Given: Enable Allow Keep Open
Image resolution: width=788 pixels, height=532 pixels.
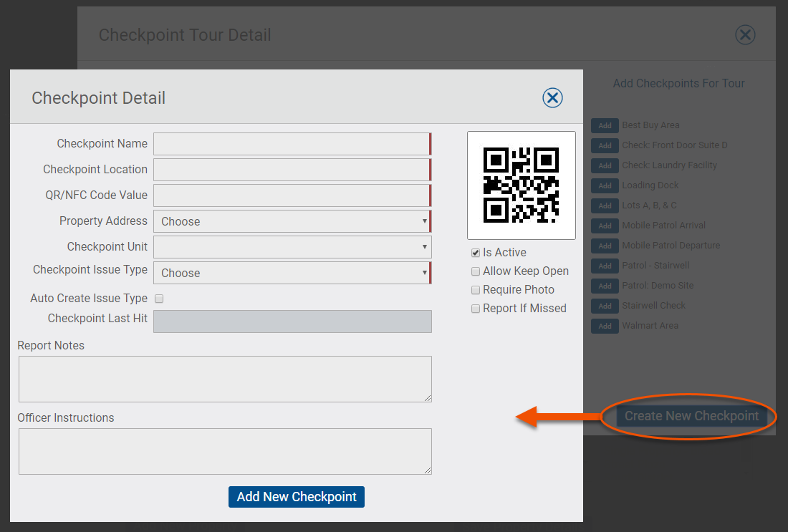Looking at the screenshot, I should [476, 271].
